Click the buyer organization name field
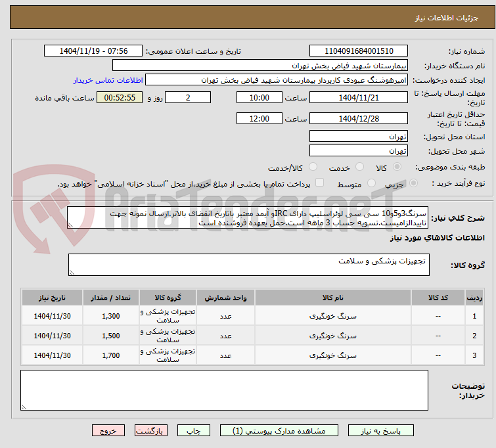Viewport: 496px width, 448px height. [260, 66]
